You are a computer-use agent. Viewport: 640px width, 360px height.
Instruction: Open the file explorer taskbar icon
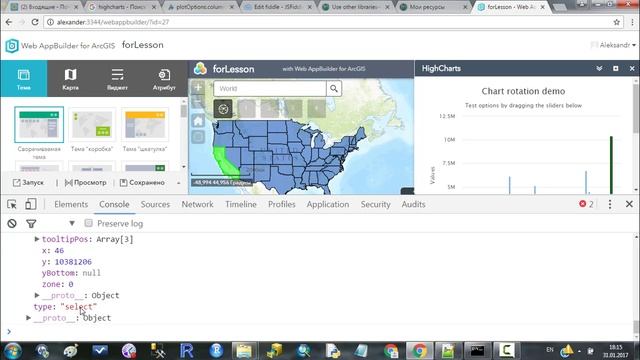[244, 351]
